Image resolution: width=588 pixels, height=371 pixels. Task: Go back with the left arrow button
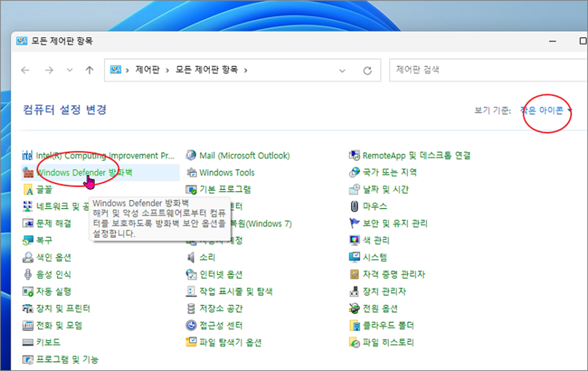(25, 70)
